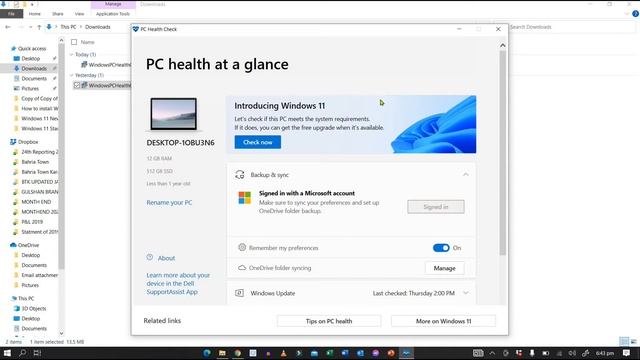Open Excel from the taskbar
The image size is (640, 360).
click(329, 353)
